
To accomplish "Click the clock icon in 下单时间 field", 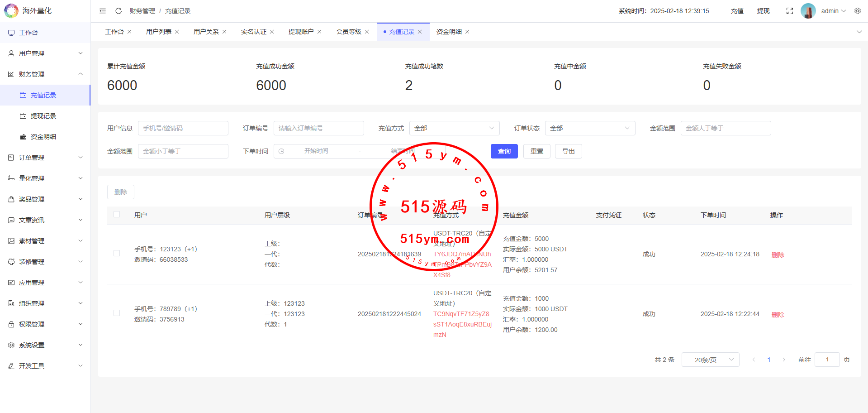I will [x=281, y=151].
